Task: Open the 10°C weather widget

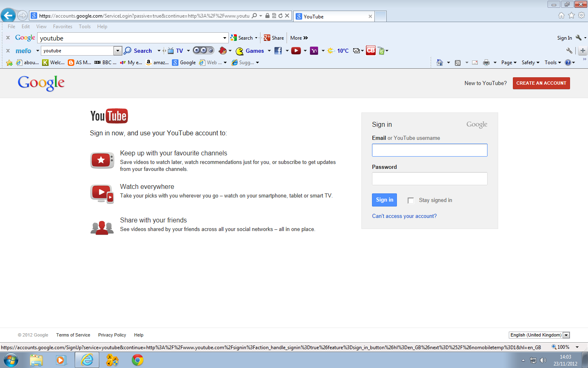Action: coord(338,51)
